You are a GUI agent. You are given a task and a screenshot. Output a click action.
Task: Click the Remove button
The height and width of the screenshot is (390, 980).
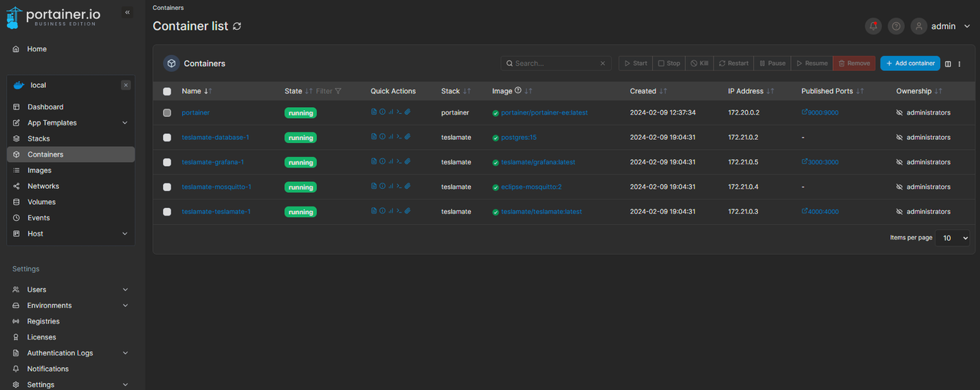854,63
